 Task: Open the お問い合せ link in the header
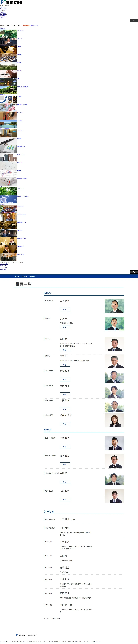click(3, 7)
